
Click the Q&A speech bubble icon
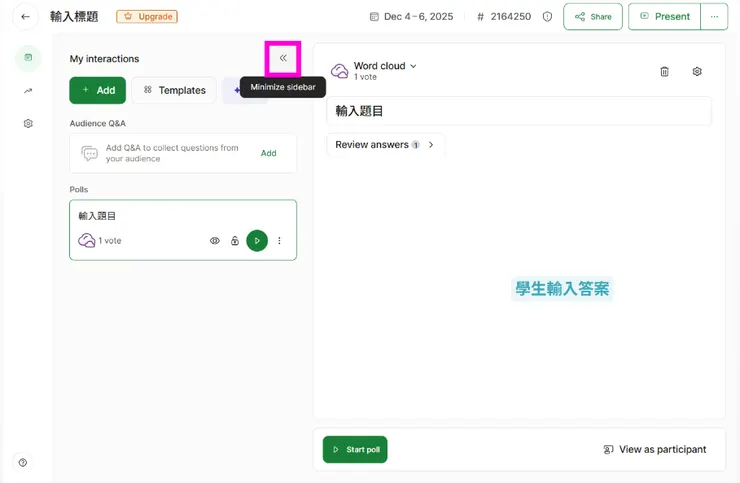coord(90,153)
